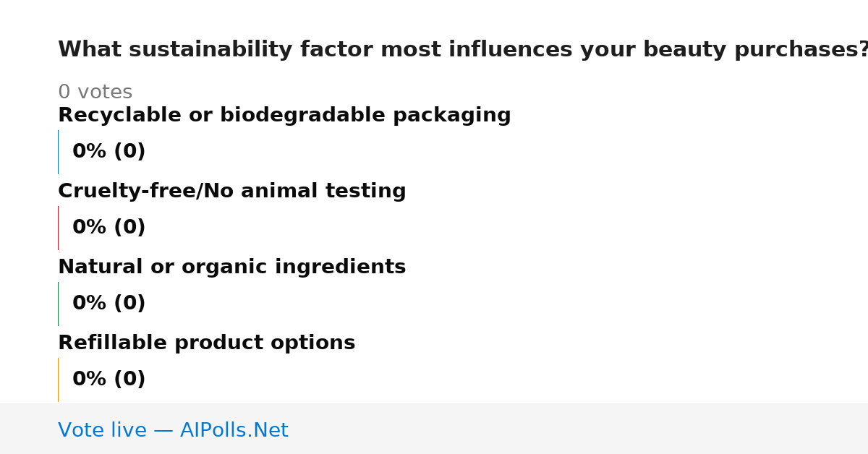Click the poll question heading
Image resolution: width=868 pixels, height=454 pixels.
coord(463,50)
